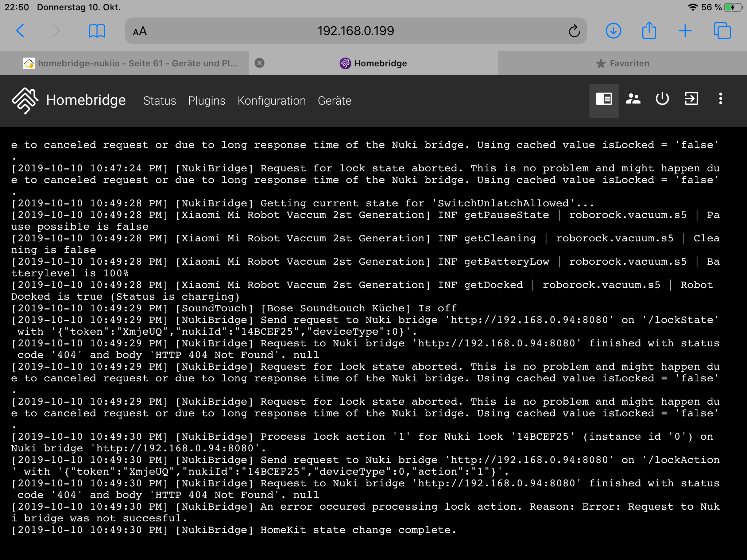Screen dimensions: 747x560
Task: Tap the 192.168.0.199 address field
Action: [x=355, y=31]
